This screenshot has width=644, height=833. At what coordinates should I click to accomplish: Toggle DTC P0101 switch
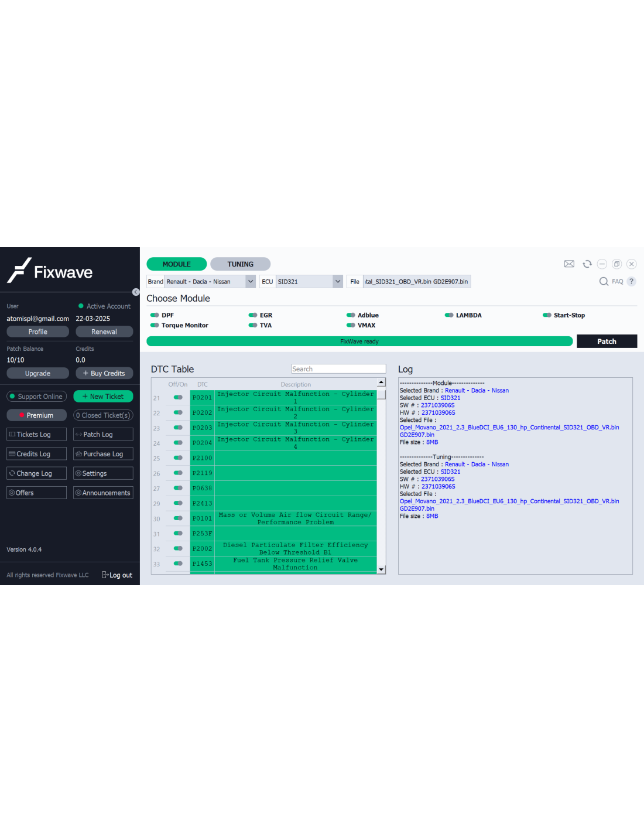[x=178, y=518]
